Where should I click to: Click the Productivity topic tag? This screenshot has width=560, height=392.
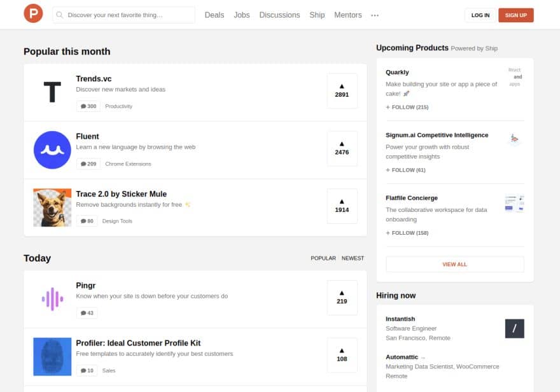[118, 106]
